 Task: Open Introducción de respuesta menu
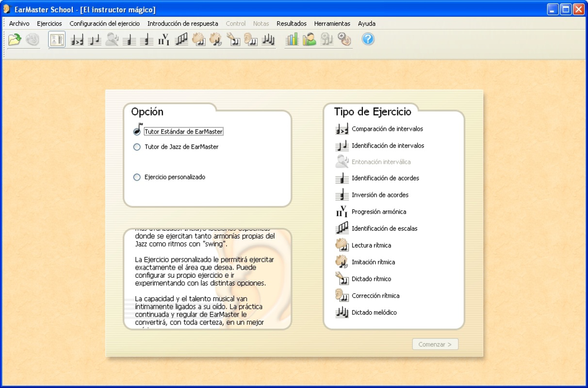coord(183,23)
